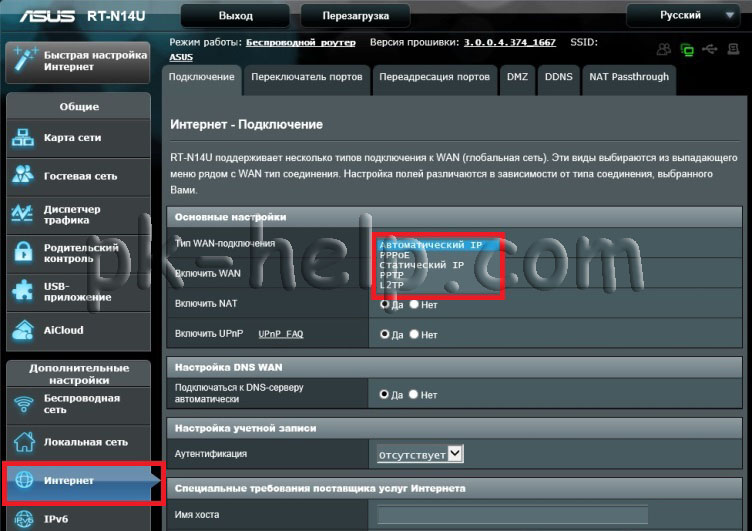Select Нет for Включить UPnP
The image size is (752, 531).
click(414, 334)
